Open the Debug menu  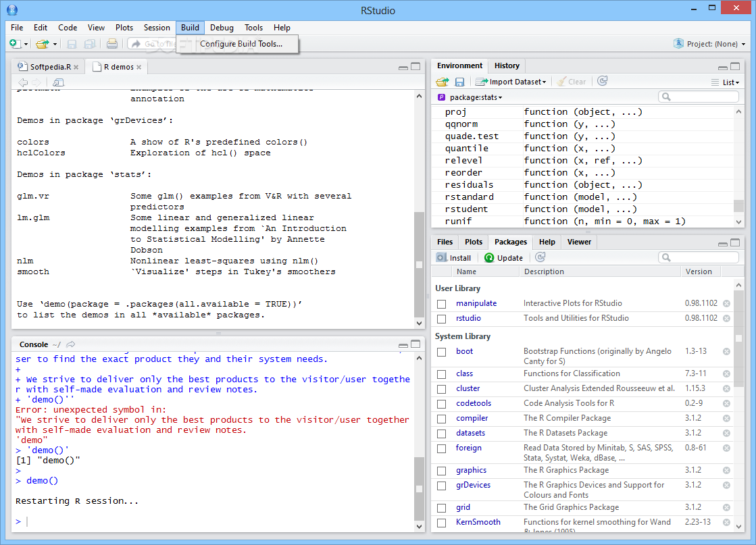point(222,28)
